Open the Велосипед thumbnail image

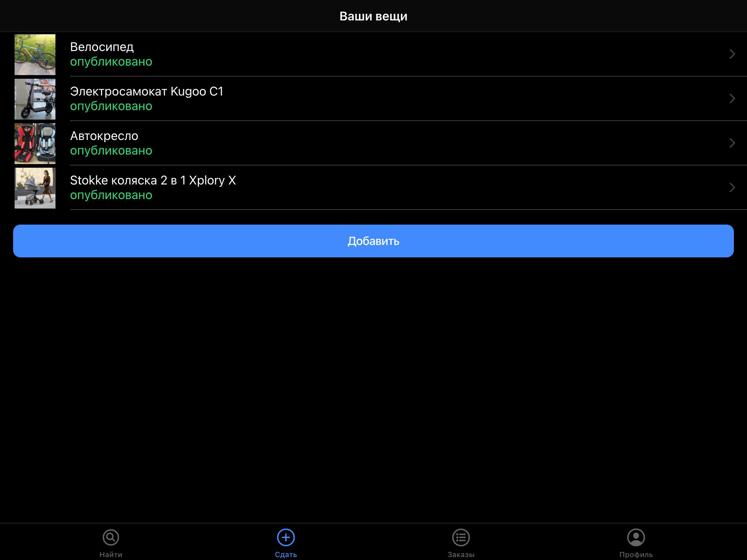tap(35, 55)
